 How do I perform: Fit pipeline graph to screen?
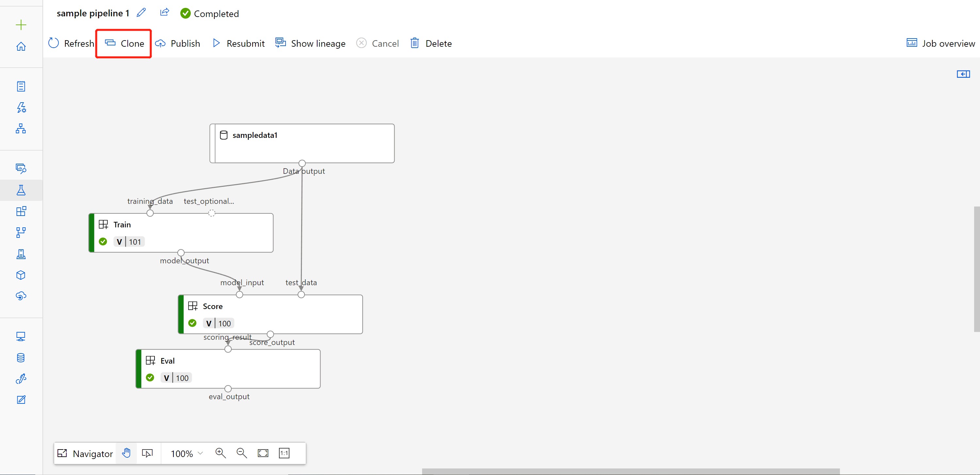[263, 453]
